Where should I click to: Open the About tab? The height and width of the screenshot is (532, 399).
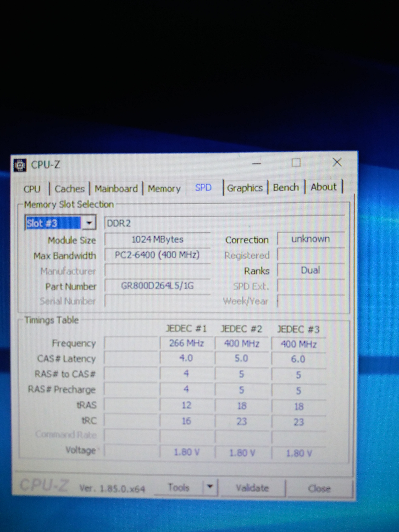pyautogui.click(x=323, y=187)
